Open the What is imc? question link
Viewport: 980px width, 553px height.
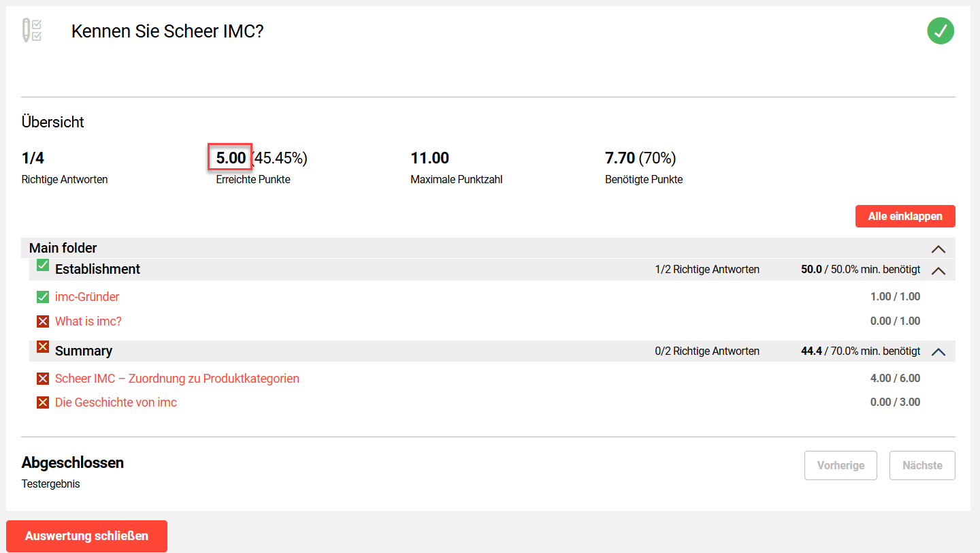click(x=88, y=321)
